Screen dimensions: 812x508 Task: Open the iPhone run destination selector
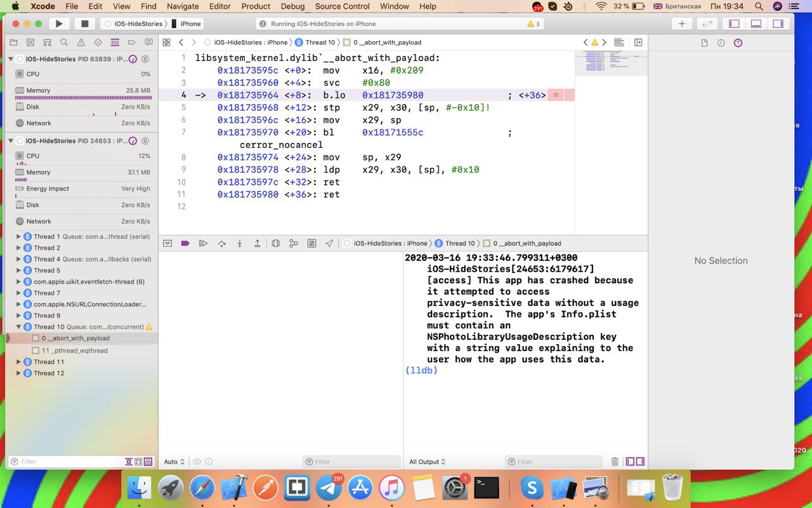point(187,23)
